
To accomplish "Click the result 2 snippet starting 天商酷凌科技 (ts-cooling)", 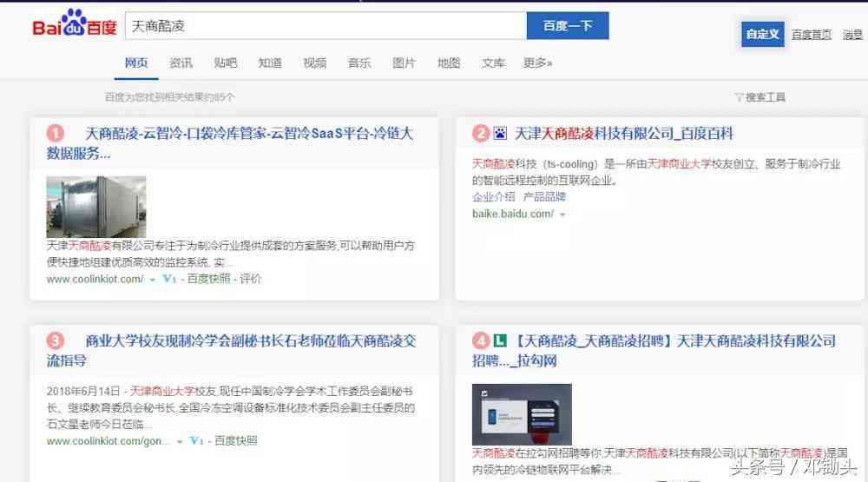I will 656,172.
